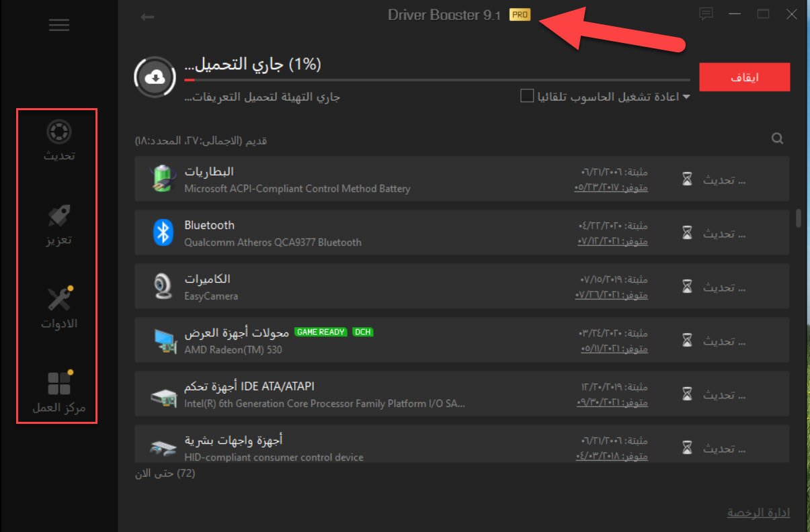Screen dimensions: 810x532
Task: Open the تحديث (Update) sidebar tab
Action: pyautogui.click(x=59, y=140)
